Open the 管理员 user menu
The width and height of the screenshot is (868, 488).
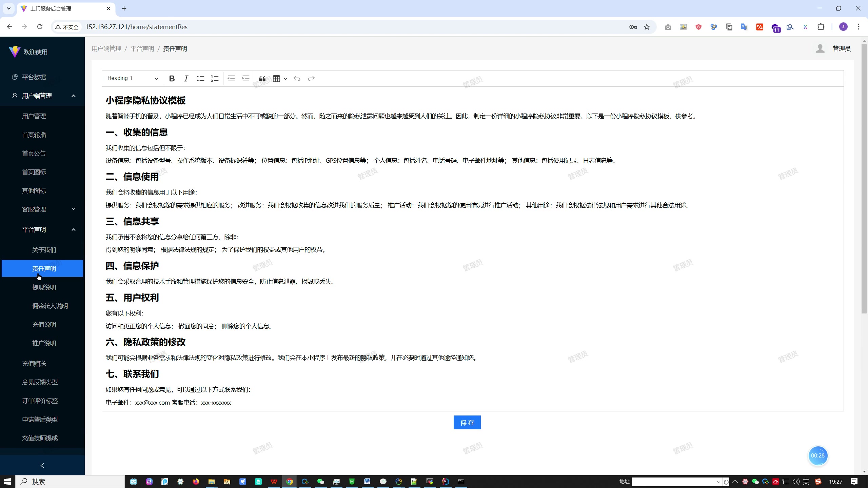(x=842, y=49)
